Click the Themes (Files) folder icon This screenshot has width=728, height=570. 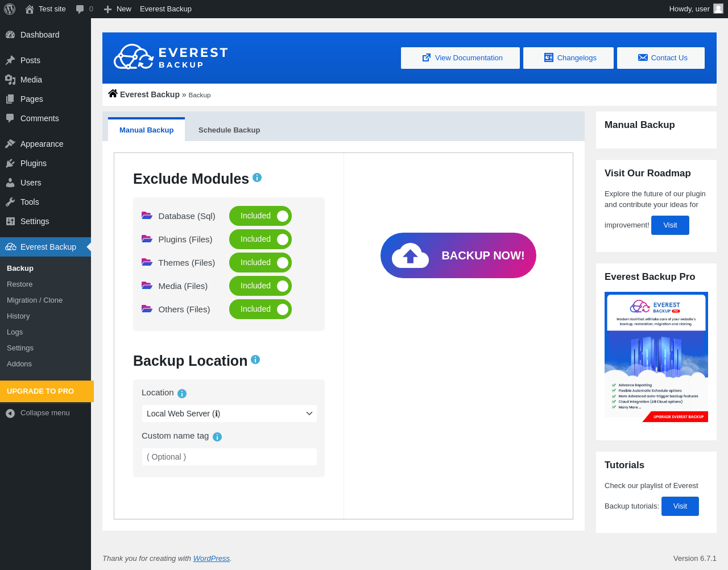tap(147, 262)
